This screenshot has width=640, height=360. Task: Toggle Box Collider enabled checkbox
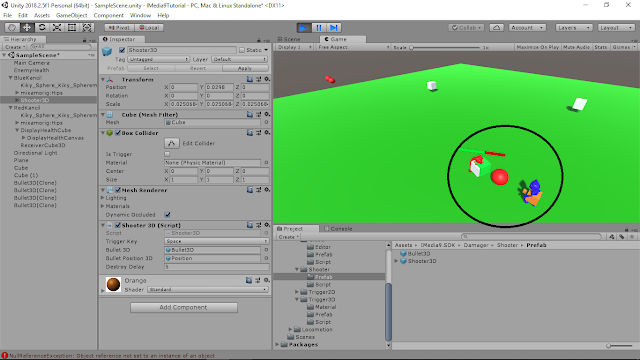pyautogui.click(x=118, y=133)
